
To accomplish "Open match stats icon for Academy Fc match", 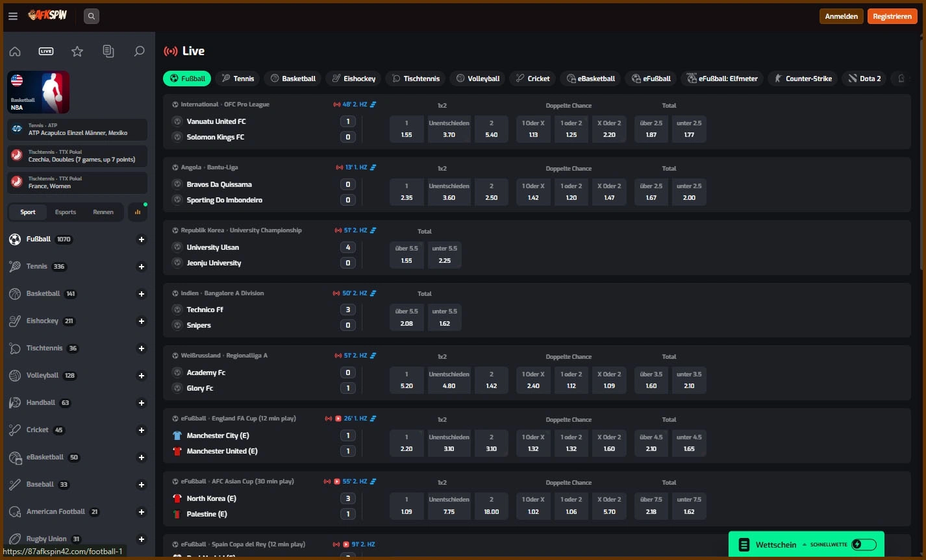I will pyautogui.click(x=373, y=356).
